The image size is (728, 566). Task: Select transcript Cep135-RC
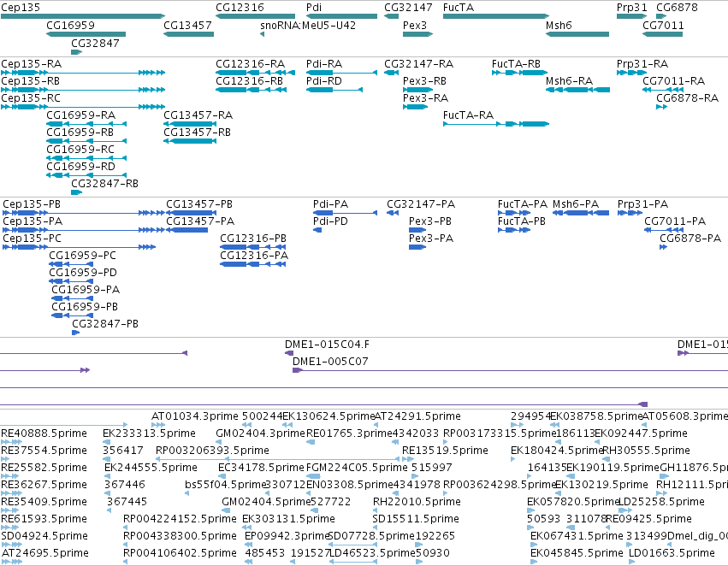click(x=31, y=98)
